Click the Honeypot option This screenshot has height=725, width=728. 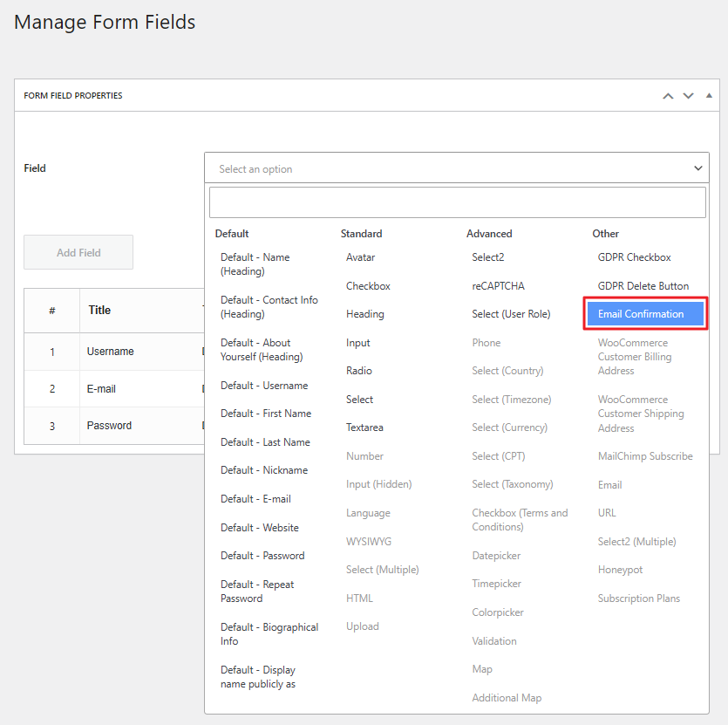pyautogui.click(x=620, y=570)
